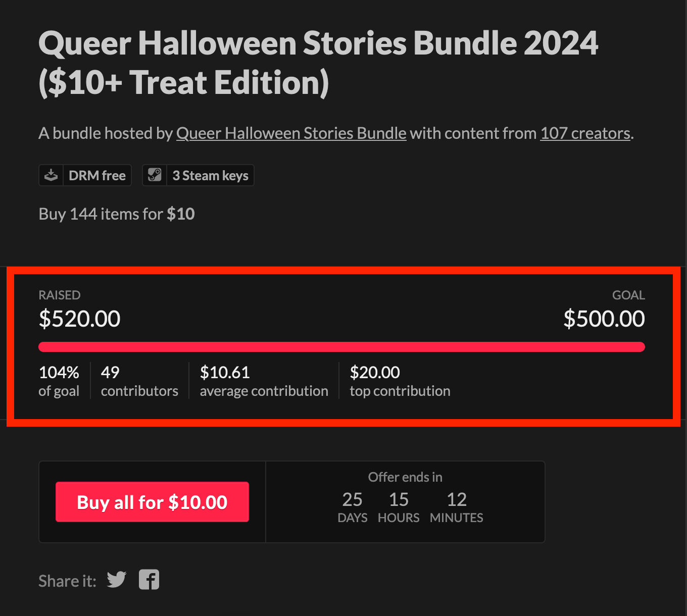Click the 25 days countdown value
This screenshot has height=616, width=687.
click(352, 506)
